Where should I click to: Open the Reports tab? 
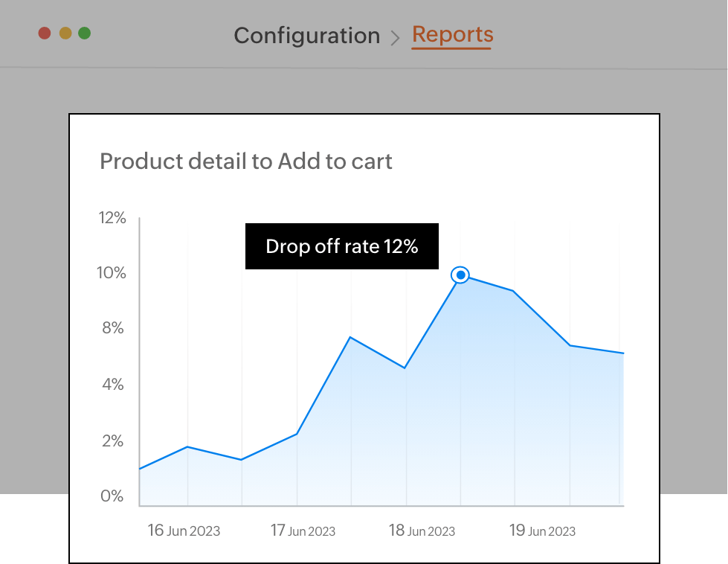[452, 34]
